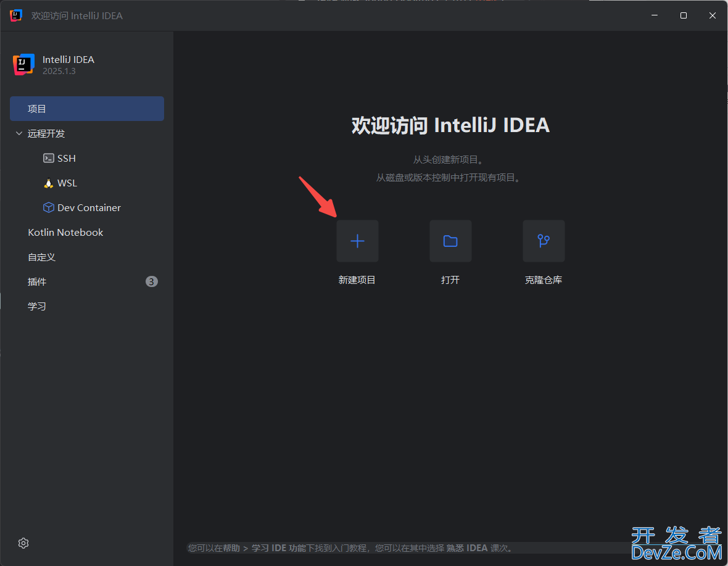Click the SSH terminal icon

[48, 159]
